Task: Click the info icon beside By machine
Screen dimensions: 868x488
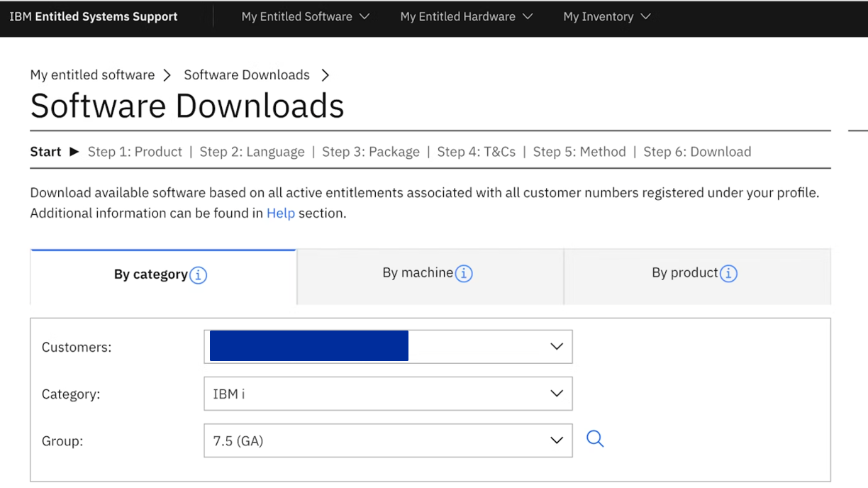Action: coord(466,272)
